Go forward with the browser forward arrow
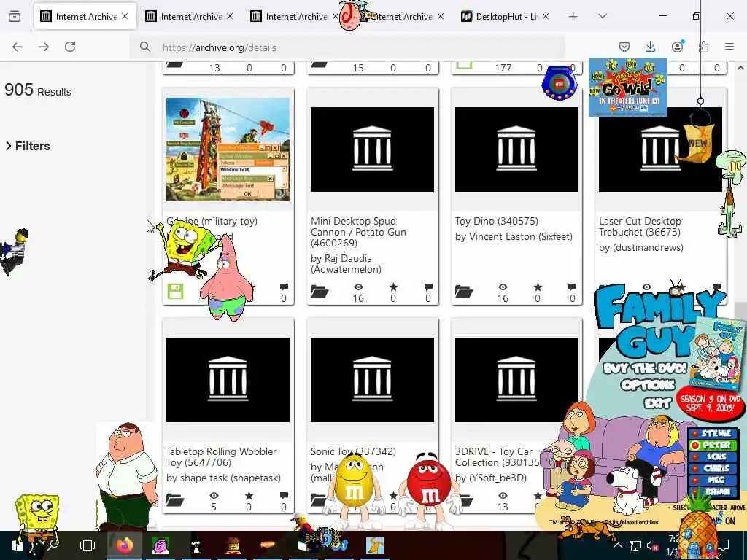The width and height of the screenshot is (747, 560). click(44, 47)
